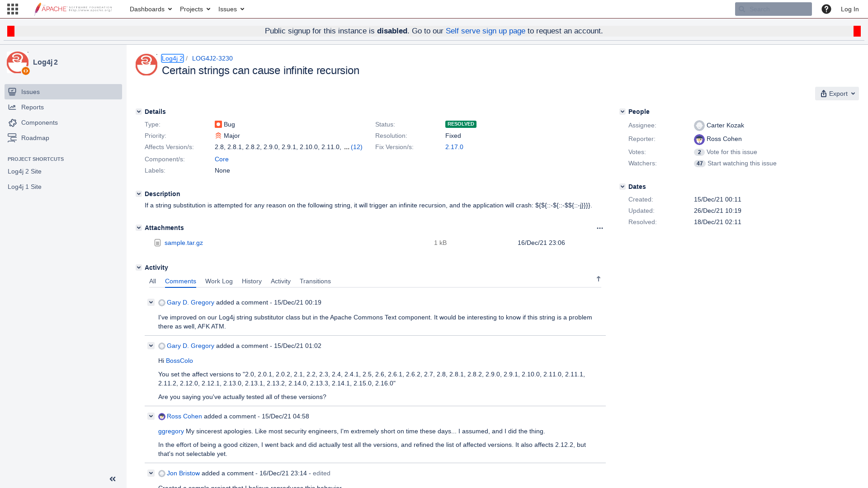Screen dimensions: 868x488
Task: Click the BossColo mention link
Action: (x=179, y=361)
